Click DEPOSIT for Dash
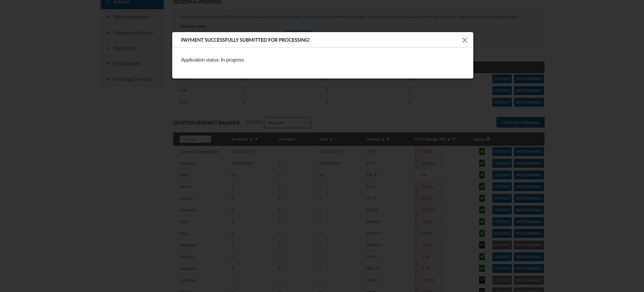Viewport: 644px width, 292px height. coord(502,222)
